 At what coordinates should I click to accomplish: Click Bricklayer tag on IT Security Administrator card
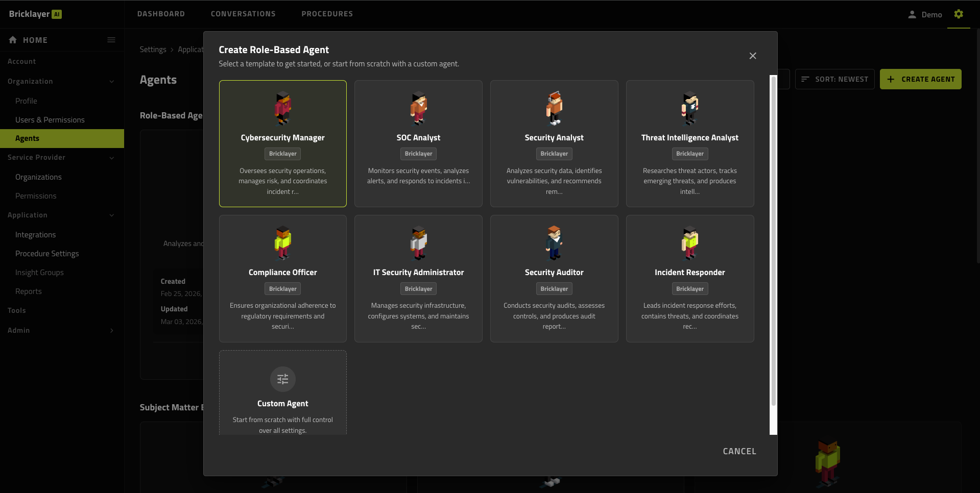[x=418, y=289]
